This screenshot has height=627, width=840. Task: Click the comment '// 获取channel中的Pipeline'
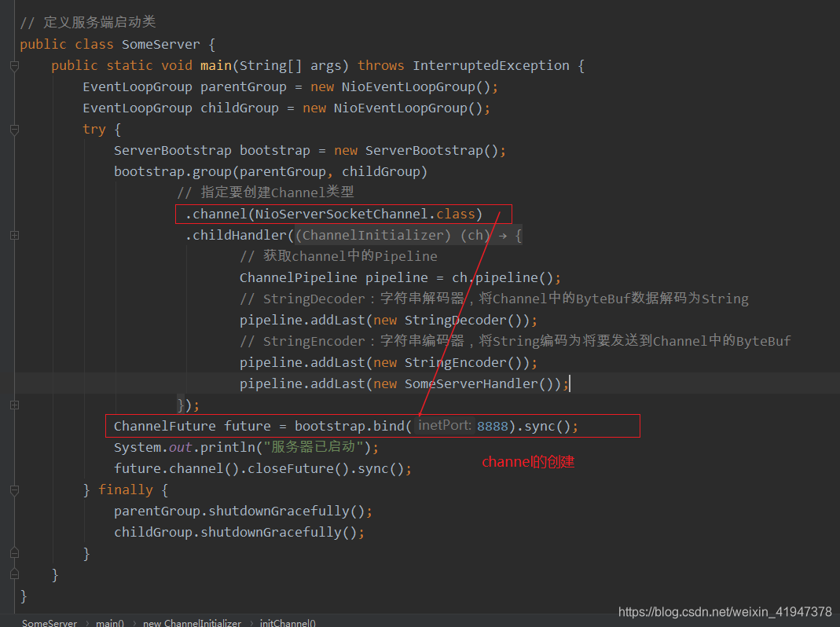tap(339, 257)
